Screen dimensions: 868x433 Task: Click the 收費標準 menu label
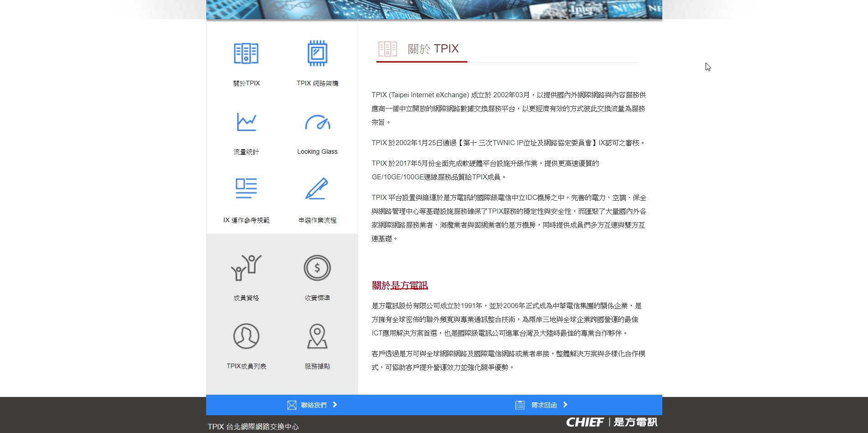click(x=317, y=298)
